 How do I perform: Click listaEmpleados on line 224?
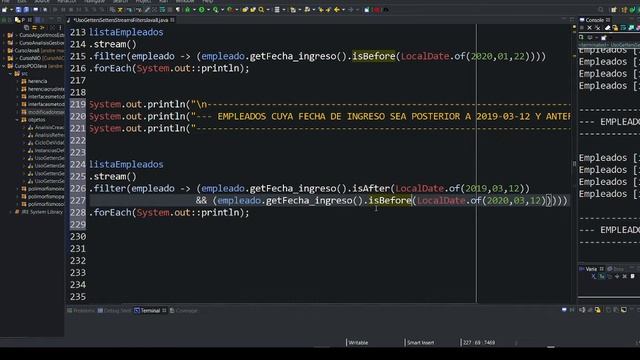click(x=126, y=164)
